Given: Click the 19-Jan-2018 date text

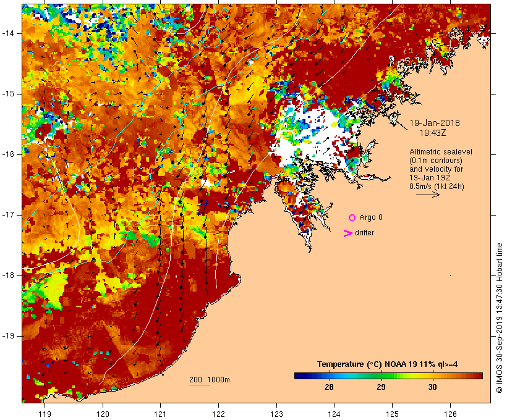Looking at the screenshot, I should pyautogui.click(x=435, y=123).
